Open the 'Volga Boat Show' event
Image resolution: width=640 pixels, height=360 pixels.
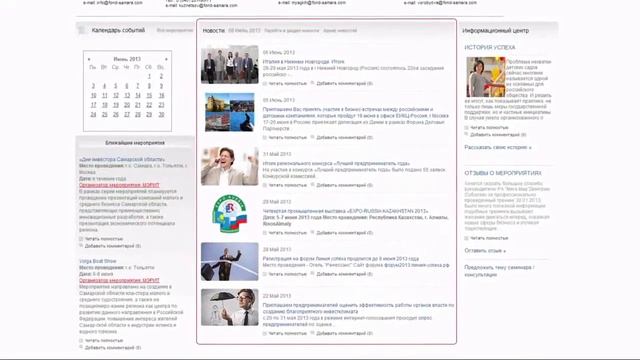point(98,261)
